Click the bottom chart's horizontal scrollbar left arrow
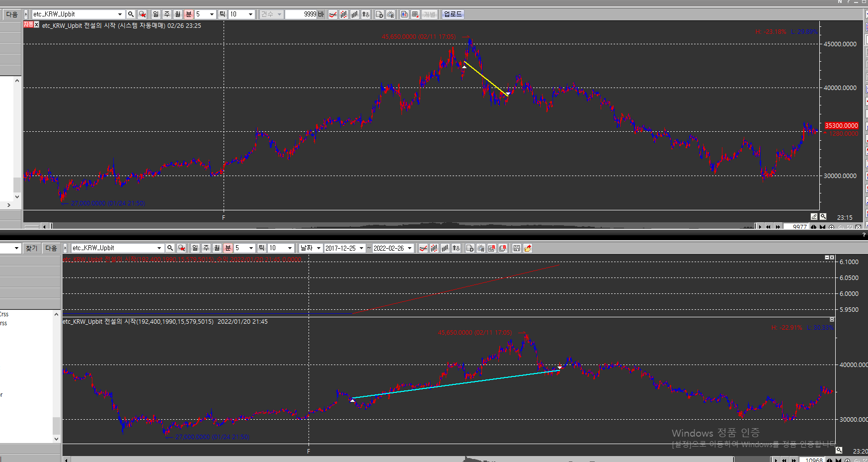Image resolution: width=868 pixels, height=462 pixels. (x=66, y=460)
